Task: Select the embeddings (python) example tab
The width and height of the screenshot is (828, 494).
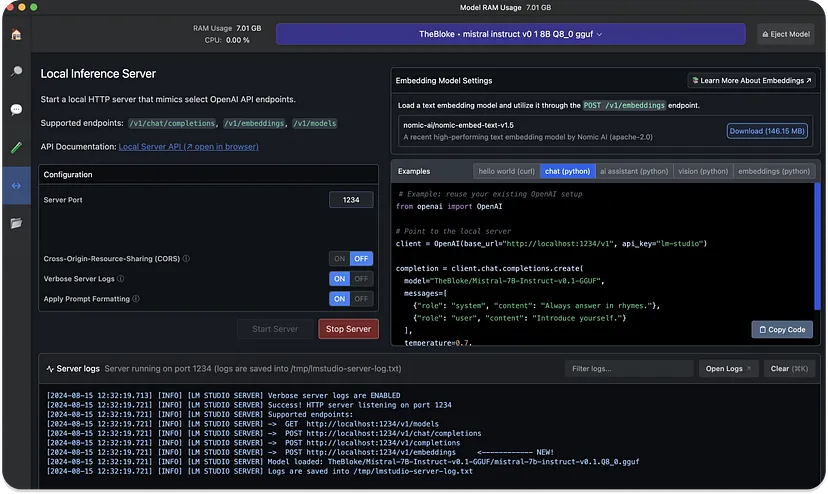Action: [x=774, y=171]
